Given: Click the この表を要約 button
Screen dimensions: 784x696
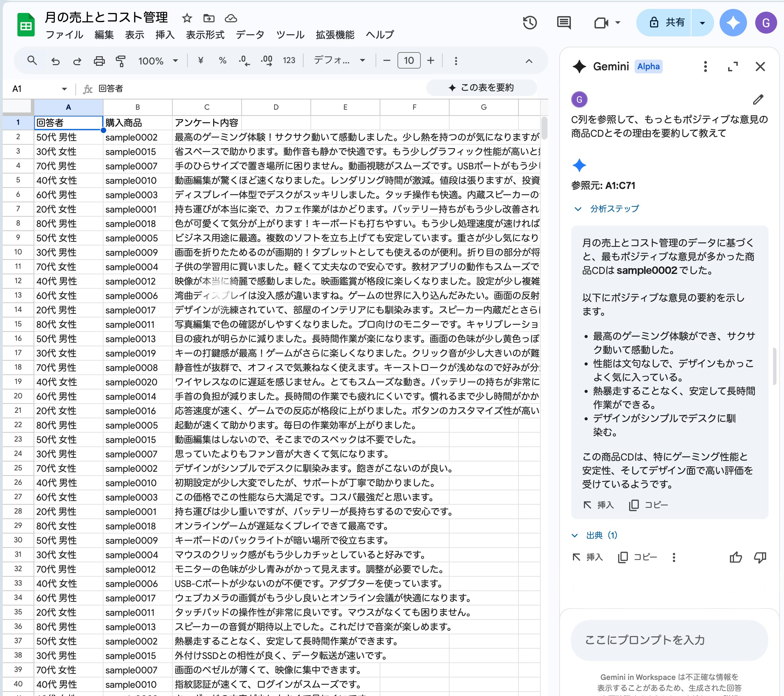Looking at the screenshot, I should [482, 87].
